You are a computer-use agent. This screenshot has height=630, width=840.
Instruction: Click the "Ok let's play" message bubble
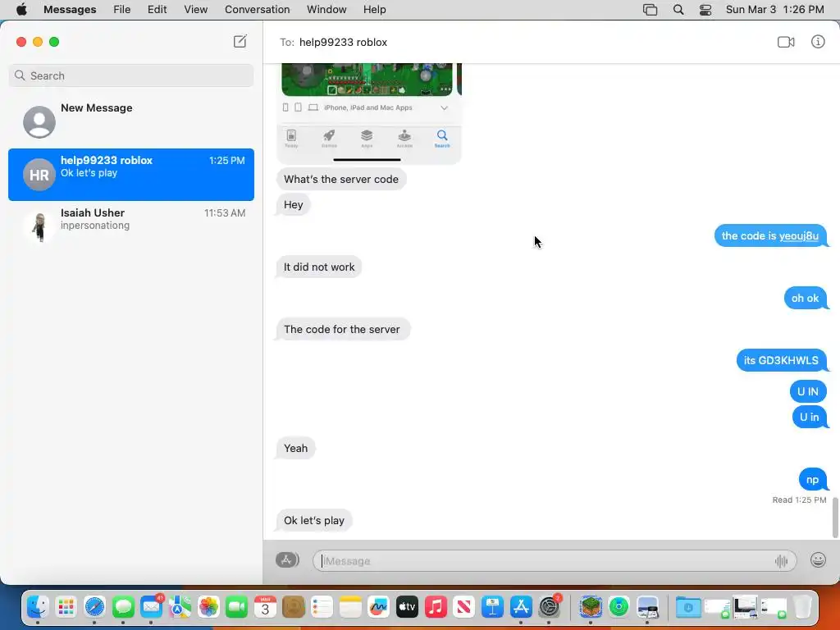point(314,521)
